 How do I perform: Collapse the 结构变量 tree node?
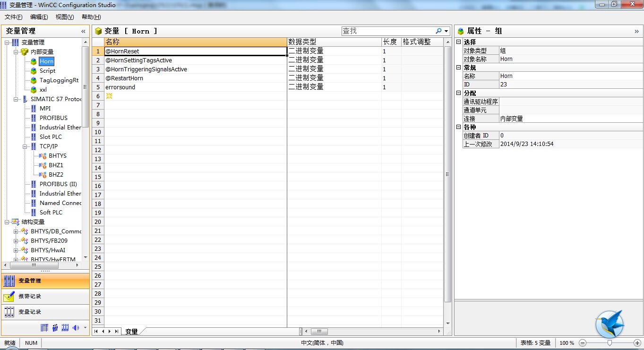7,222
